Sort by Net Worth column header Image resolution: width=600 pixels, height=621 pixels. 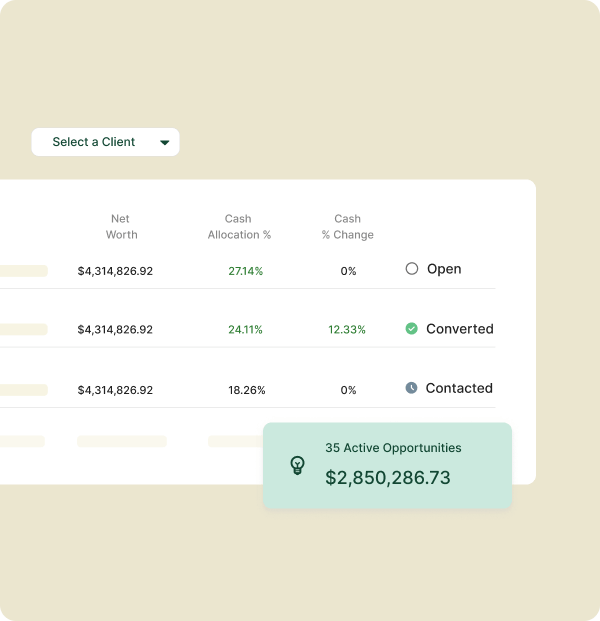[121, 227]
